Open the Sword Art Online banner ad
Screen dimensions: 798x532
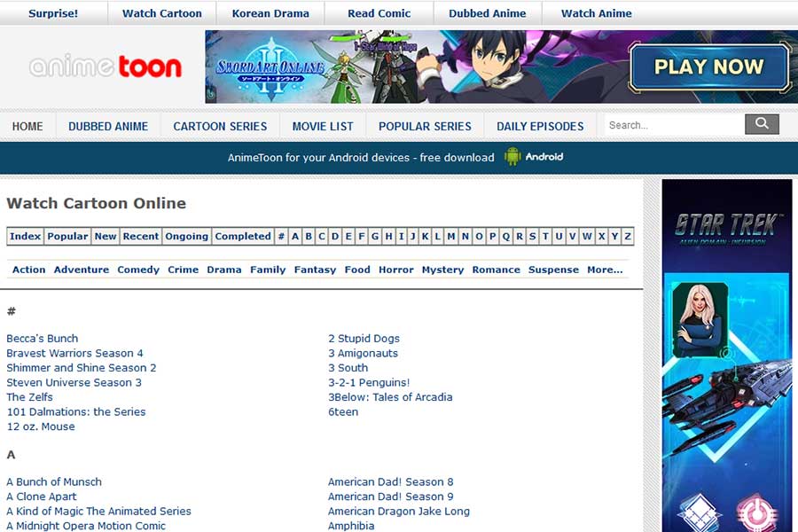pyautogui.click(x=501, y=66)
